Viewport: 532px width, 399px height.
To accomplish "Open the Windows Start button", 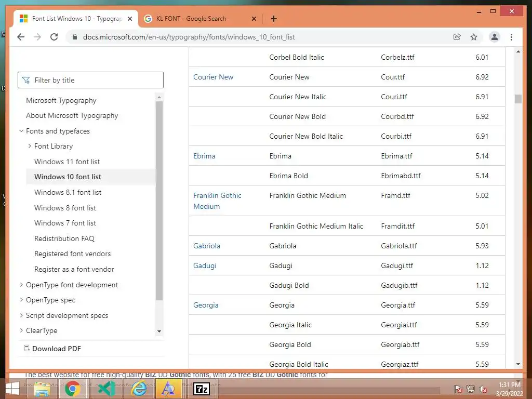I will pyautogui.click(x=12, y=389).
